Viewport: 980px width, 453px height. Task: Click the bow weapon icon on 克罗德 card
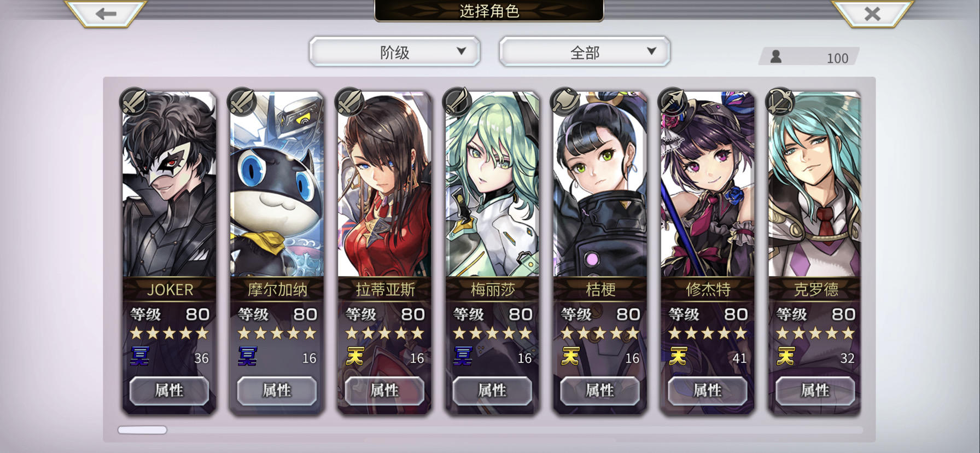[780, 102]
